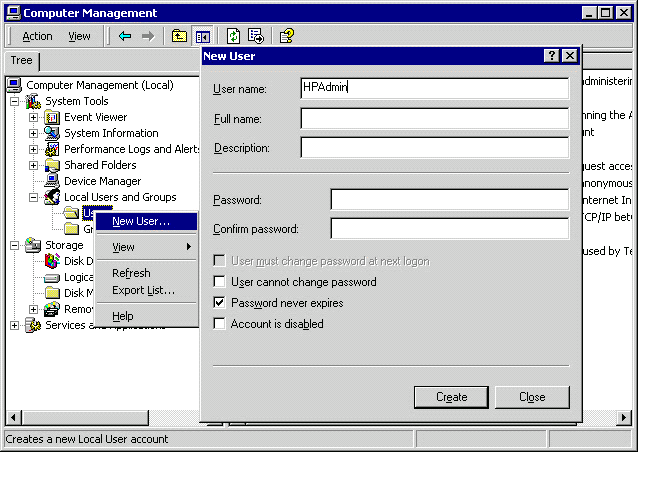Click the Refresh toolbar icon
650x500 pixels.
click(232, 36)
